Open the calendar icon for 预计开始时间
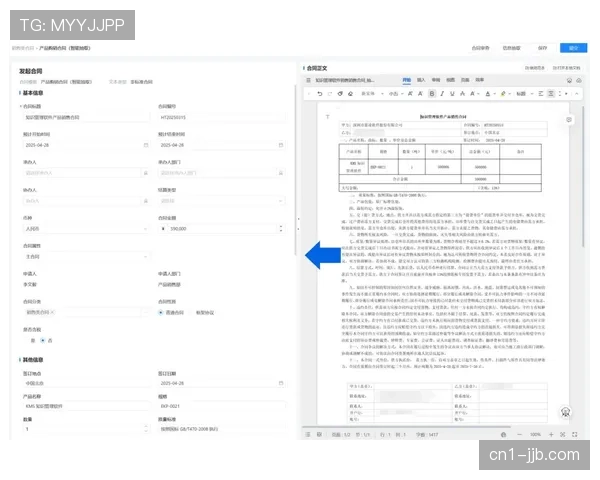The height and width of the screenshot is (480, 600). click(146, 144)
